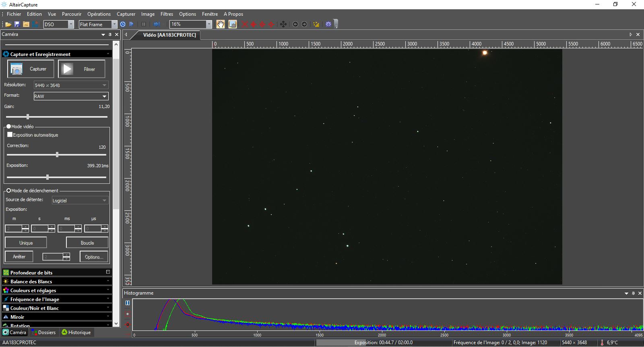644x347 pixels.
Task: Select the Mode vidéo radio button
Action: tap(8, 126)
